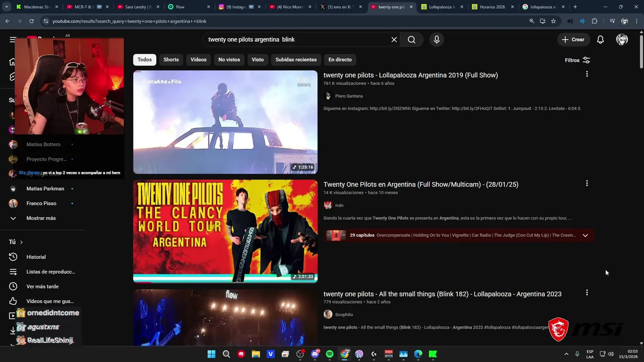Click the browser address bar URL
This screenshot has height=362, width=644.
(129, 21)
